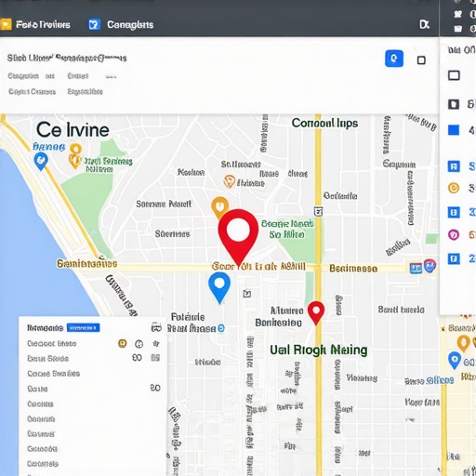Click the blue transit sign on the horizontal road
This screenshot has width=476, height=476.
(416, 268)
